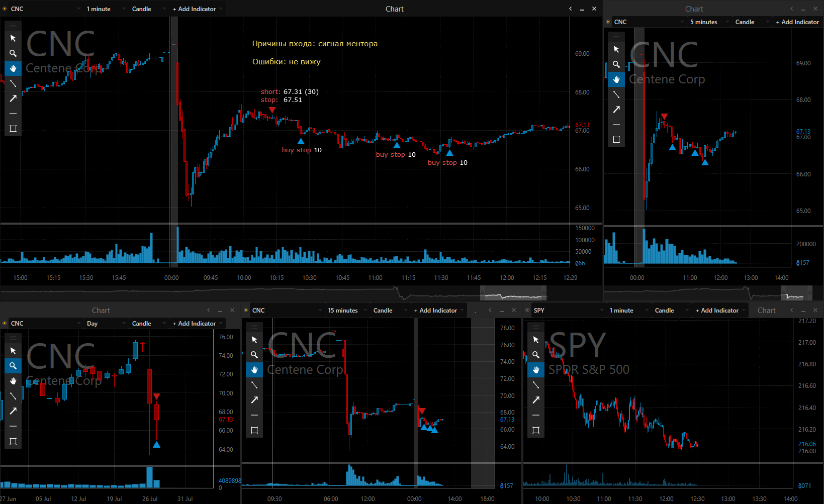This screenshot has height=504, width=824.
Task: Choose the trend line tool in the 1 minute CNC chart
Action: tap(13, 83)
